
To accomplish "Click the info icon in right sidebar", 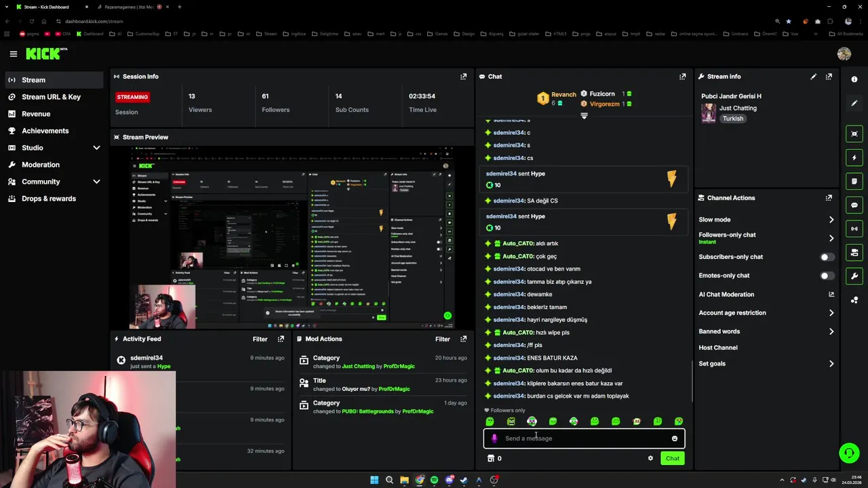I will [x=854, y=79].
